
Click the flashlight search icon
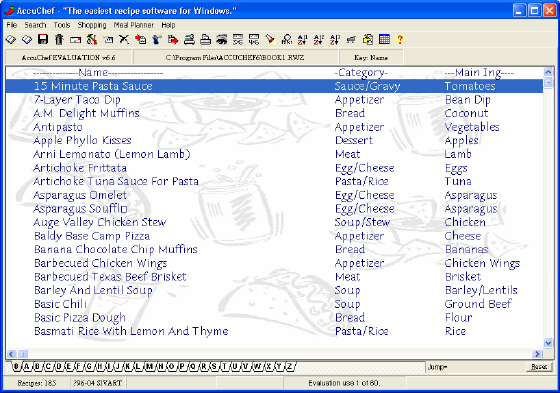point(270,39)
